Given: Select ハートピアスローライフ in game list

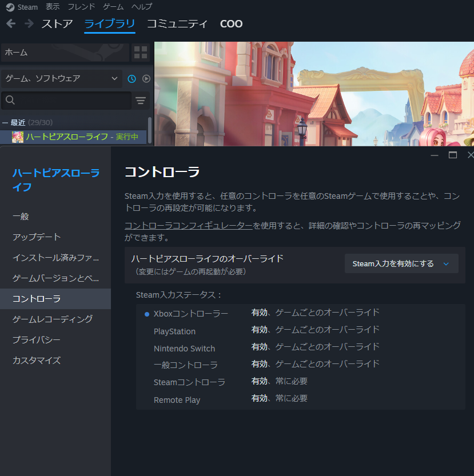Looking at the screenshot, I should click(x=73, y=137).
